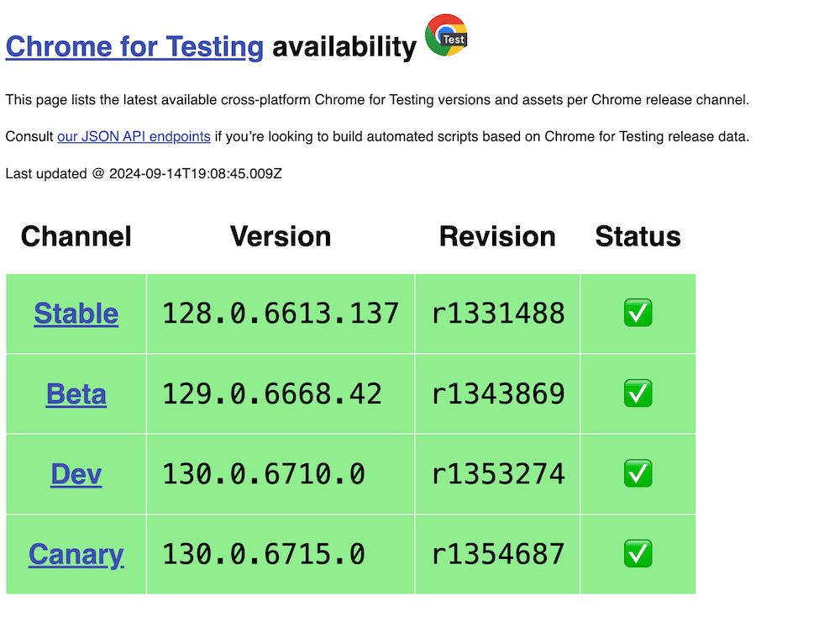Click the Beta version 129.0.6668.42
Image resolution: width=840 pixels, height=633 pixels.
coord(272,393)
